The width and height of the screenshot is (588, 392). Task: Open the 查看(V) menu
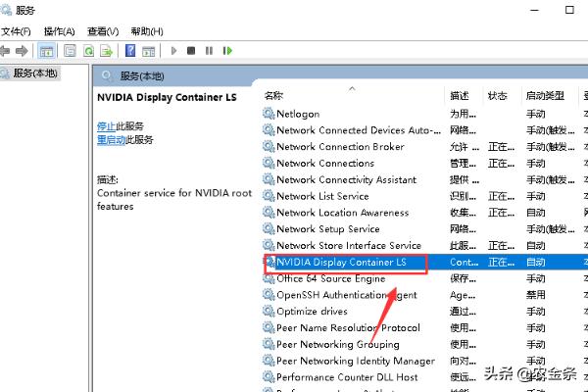(x=103, y=31)
